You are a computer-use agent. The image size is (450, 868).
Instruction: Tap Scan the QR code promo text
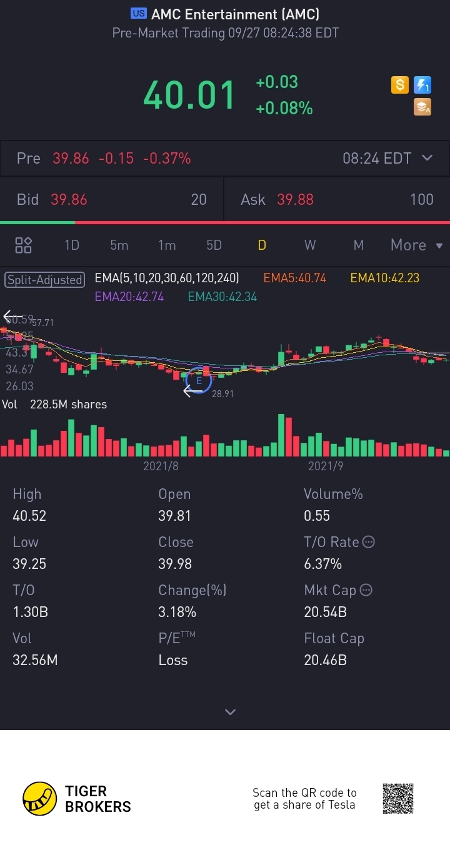point(304,799)
